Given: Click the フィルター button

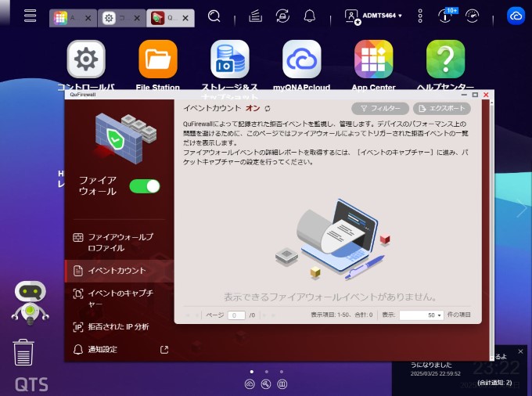Looking at the screenshot, I should 380,108.
